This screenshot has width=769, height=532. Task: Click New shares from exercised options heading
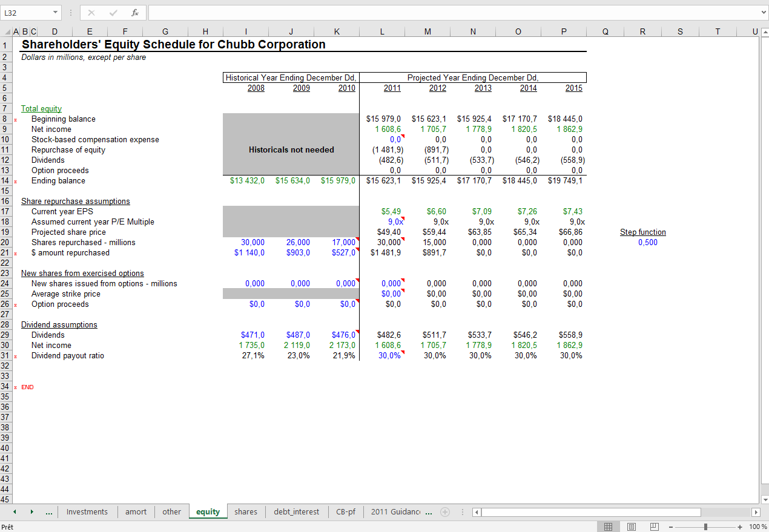(x=82, y=274)
